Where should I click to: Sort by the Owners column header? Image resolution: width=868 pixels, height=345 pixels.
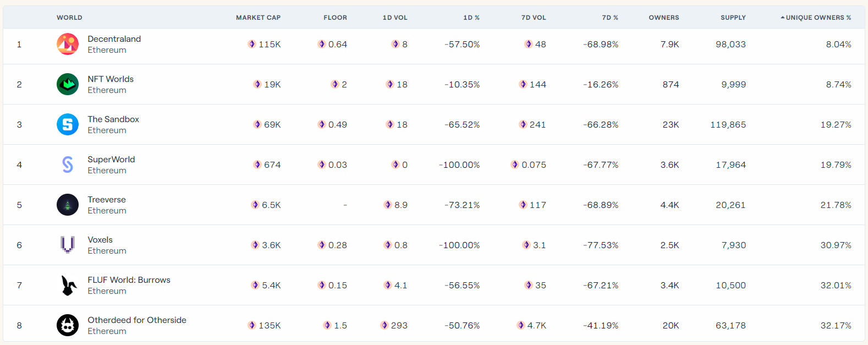pos(663,18)
